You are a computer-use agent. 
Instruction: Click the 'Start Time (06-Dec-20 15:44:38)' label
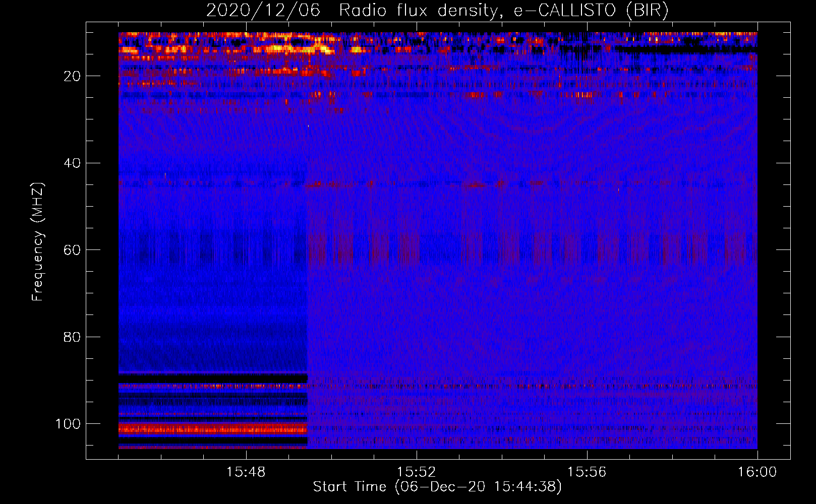click(437, 487)
